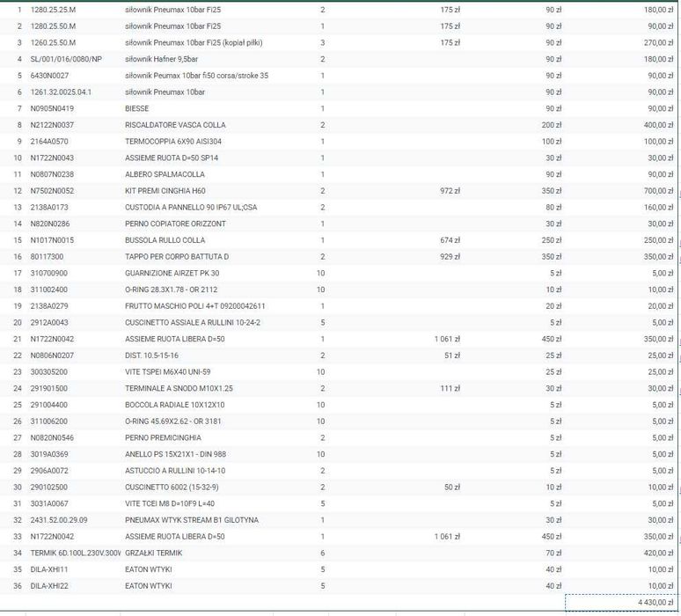This screenshot has height=616, width=681.
Task: Click the 674 zł price cell
Action: (x=450, y=240)
